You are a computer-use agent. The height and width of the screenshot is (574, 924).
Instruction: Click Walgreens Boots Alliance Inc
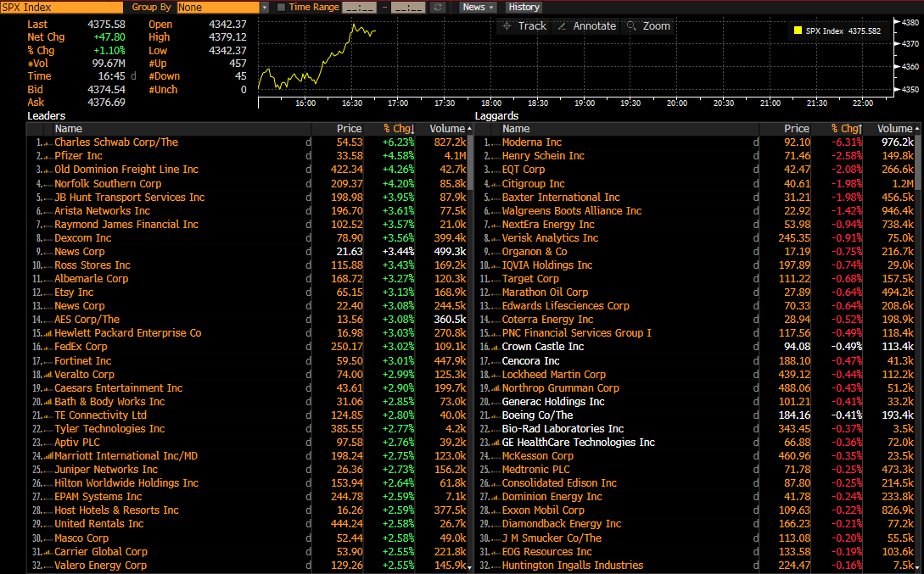click(572, 211)
